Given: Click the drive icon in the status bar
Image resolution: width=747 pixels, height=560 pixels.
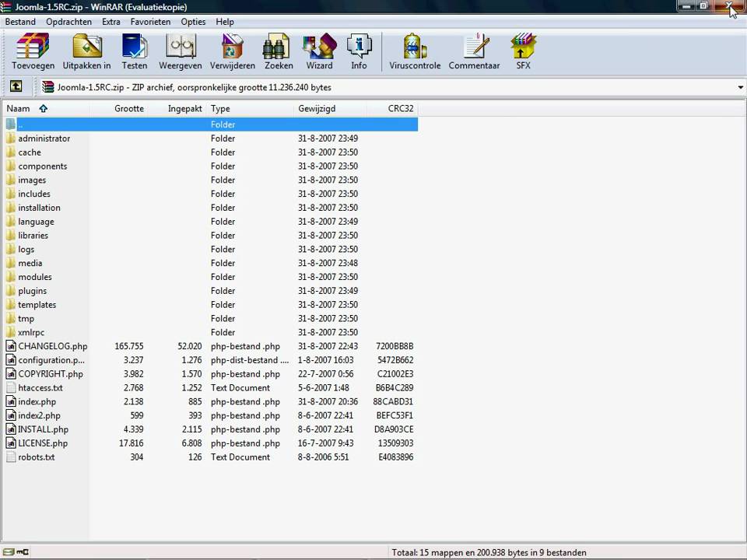Looking at the screenshot, I should [x=8, y=552].
